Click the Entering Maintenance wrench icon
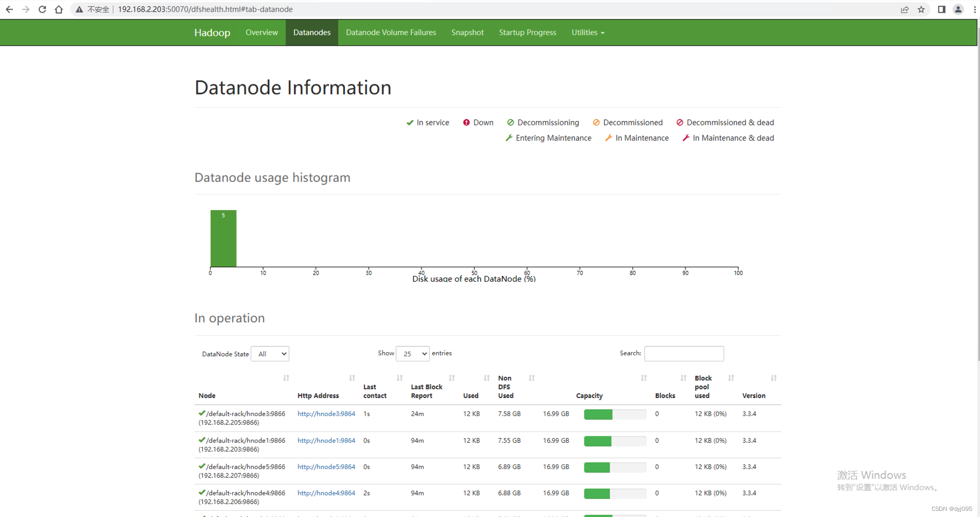 coord(509,138)
